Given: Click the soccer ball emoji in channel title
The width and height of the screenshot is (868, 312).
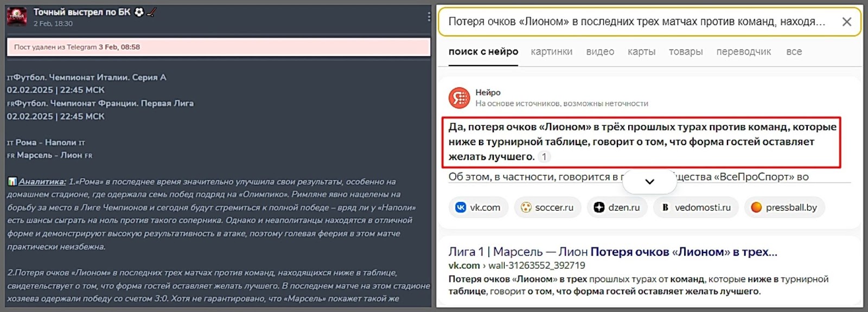Looking at the screenshot, I should (x=139, y=12).
